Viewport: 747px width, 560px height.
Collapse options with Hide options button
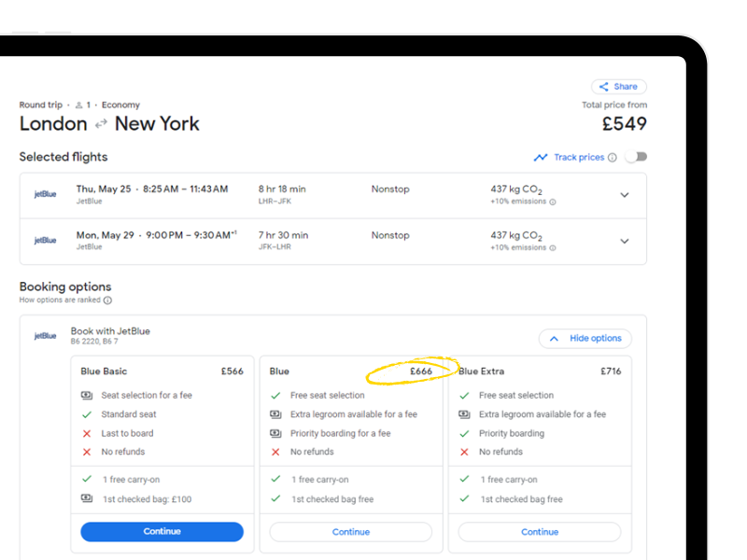(585, 338)
